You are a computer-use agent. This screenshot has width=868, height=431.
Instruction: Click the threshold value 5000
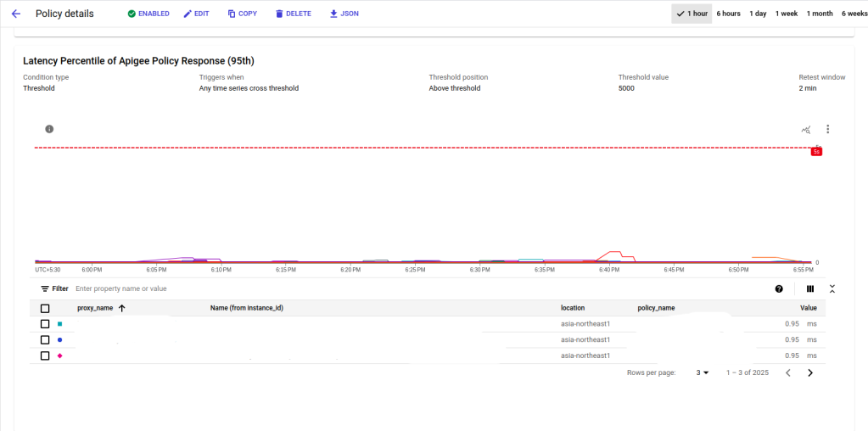coord(626,88)
